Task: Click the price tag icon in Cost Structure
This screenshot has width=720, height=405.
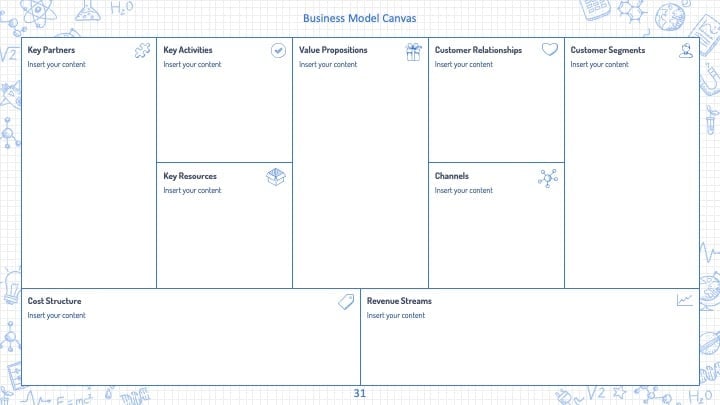Action: pyautogui.click(x=346, y=302)
